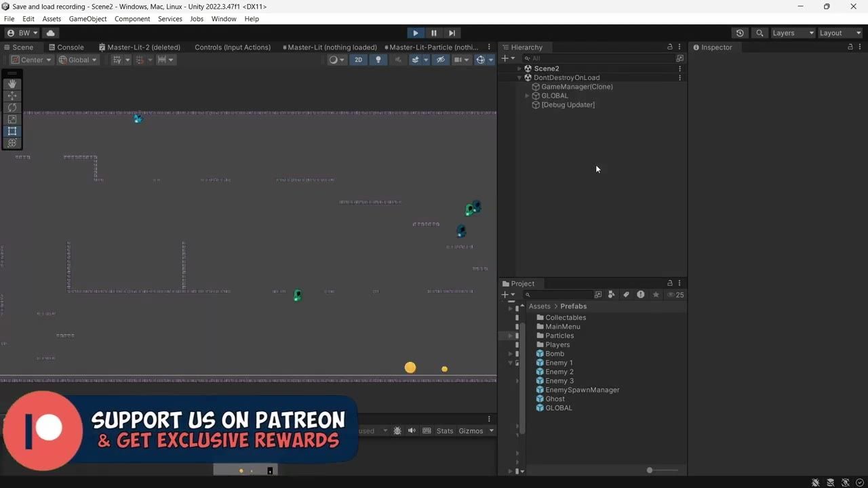Open Hierarchy search-by-type icon
Viewport: 868px width, 488px height.
[x=680, y=58]
